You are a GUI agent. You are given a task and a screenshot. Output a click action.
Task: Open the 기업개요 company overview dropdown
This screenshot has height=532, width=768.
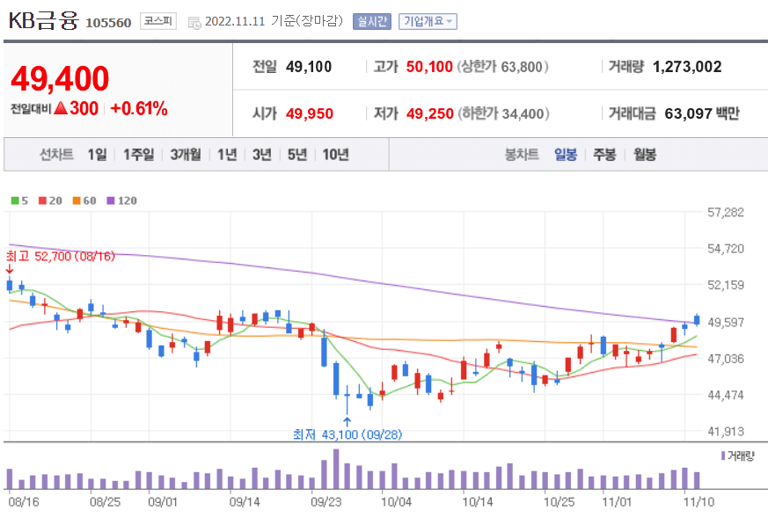coord(427,20)
